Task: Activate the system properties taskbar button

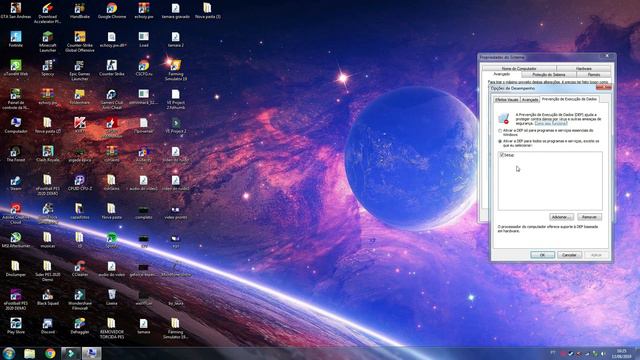Action: [91, 353]
